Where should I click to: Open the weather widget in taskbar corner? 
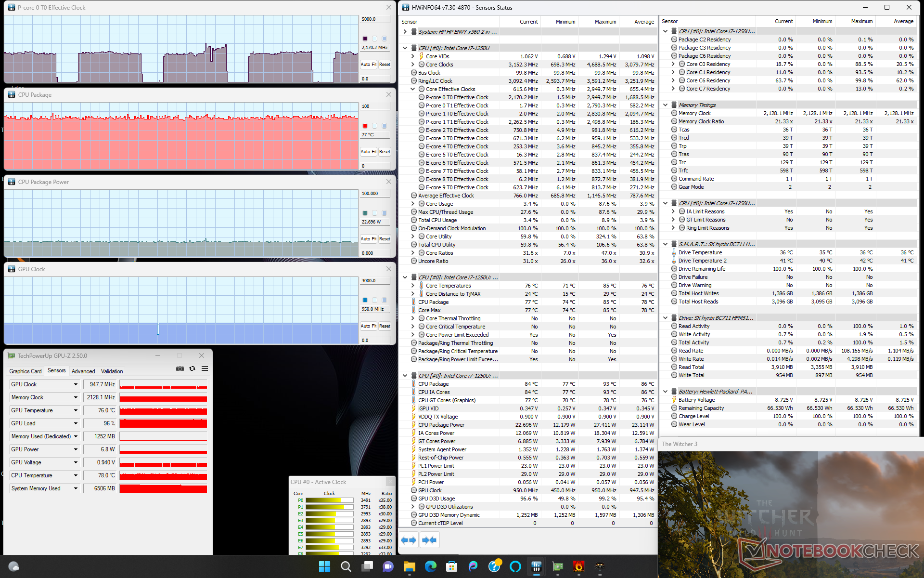pos(14,566)
